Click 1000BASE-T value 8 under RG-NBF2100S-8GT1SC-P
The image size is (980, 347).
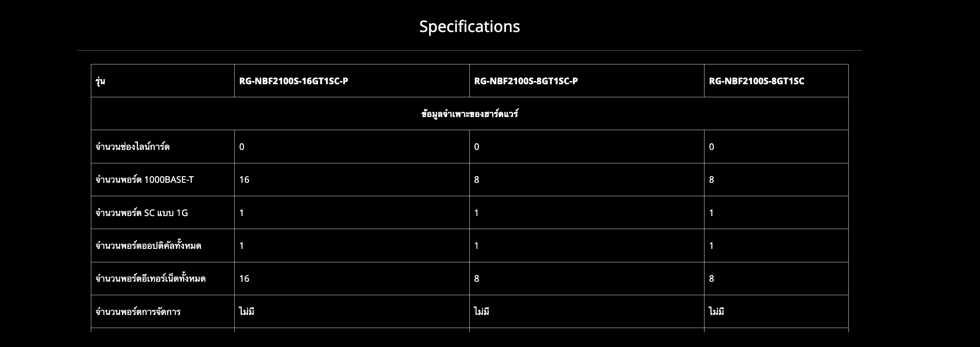[x=477, y=180]
